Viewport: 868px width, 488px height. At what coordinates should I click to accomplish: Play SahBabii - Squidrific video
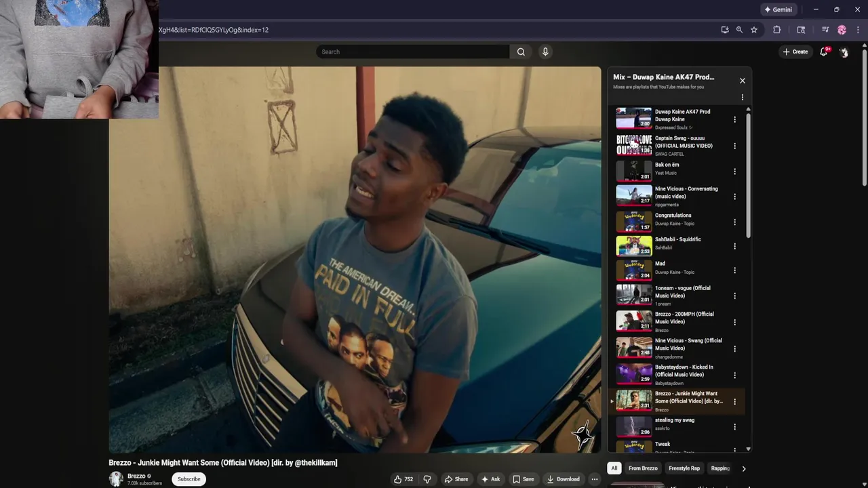tap(633, 245)
